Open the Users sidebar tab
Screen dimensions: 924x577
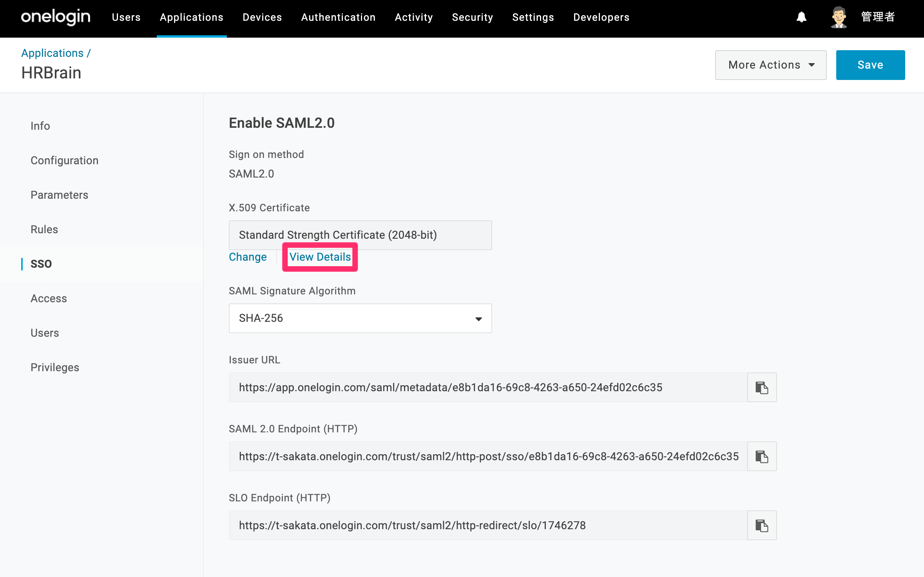45,333
